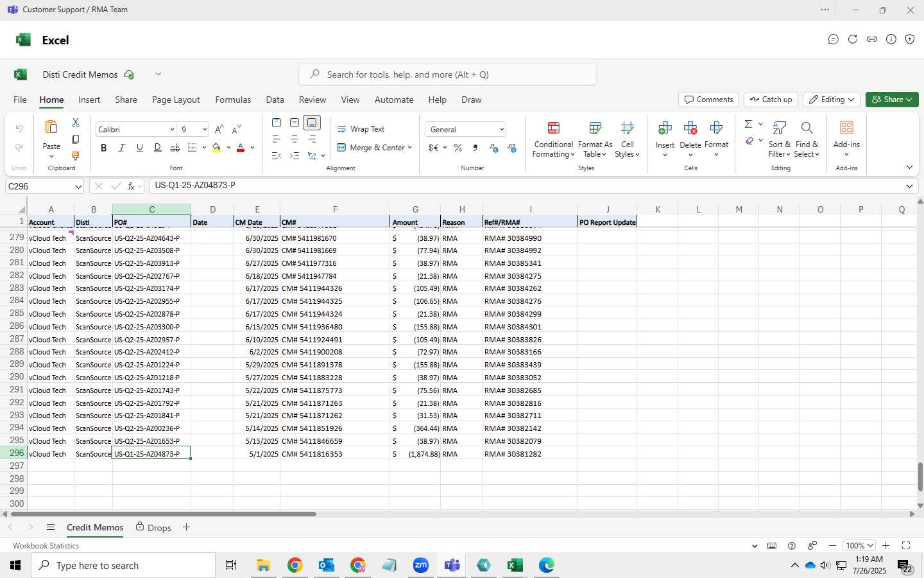The image size is (924, 578).
Task: Click Workbook Statistics in status bar
Action: point(46,546)
